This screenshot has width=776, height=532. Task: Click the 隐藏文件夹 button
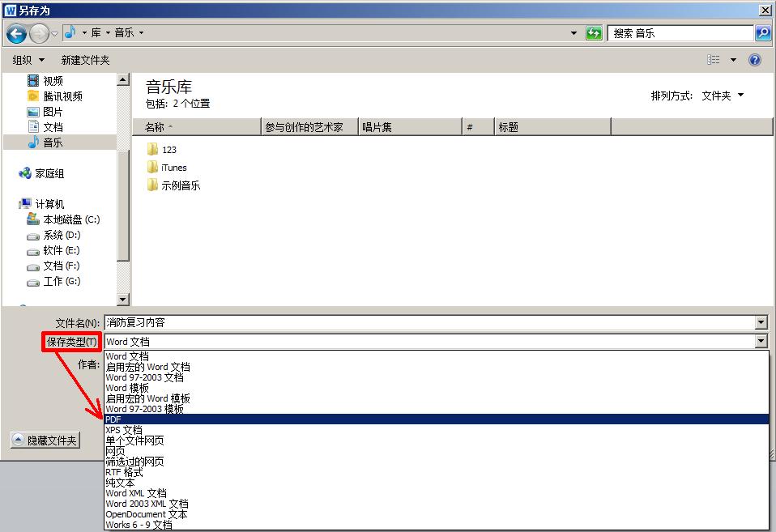tap(45, 440)
